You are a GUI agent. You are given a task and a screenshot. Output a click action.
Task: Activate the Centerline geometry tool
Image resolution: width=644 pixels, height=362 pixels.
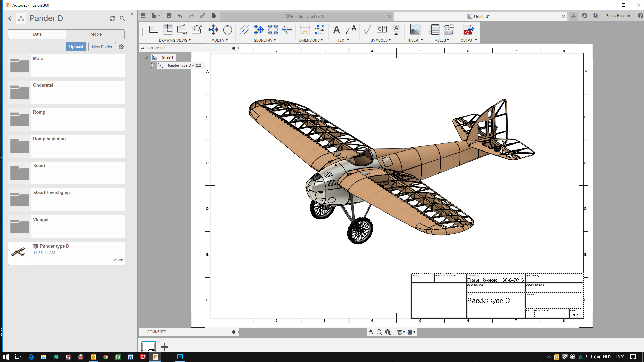(244, 29)
